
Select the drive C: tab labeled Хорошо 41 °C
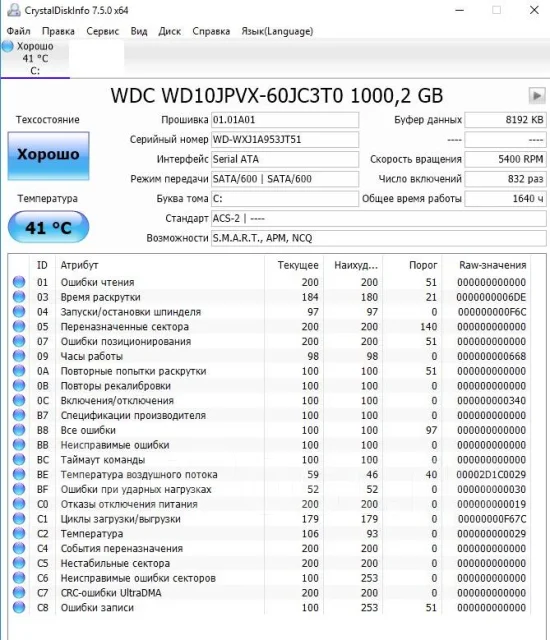(35, 58)
